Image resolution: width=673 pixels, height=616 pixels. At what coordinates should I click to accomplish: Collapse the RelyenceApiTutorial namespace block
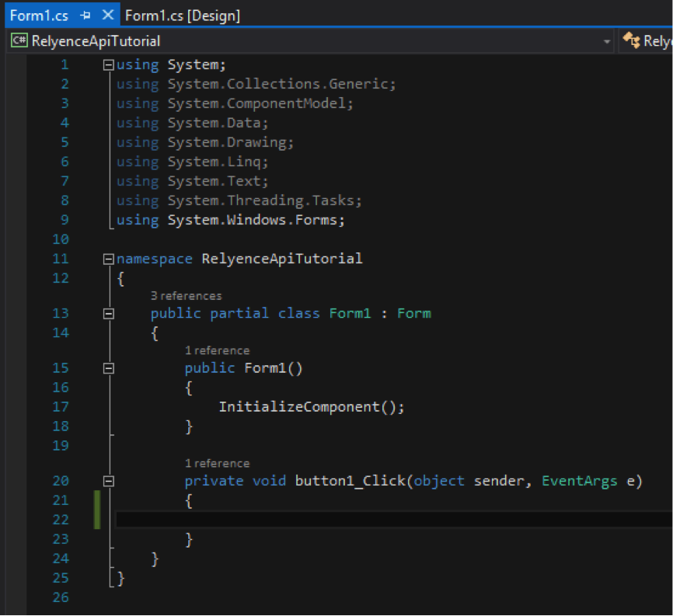pos(109,259)
